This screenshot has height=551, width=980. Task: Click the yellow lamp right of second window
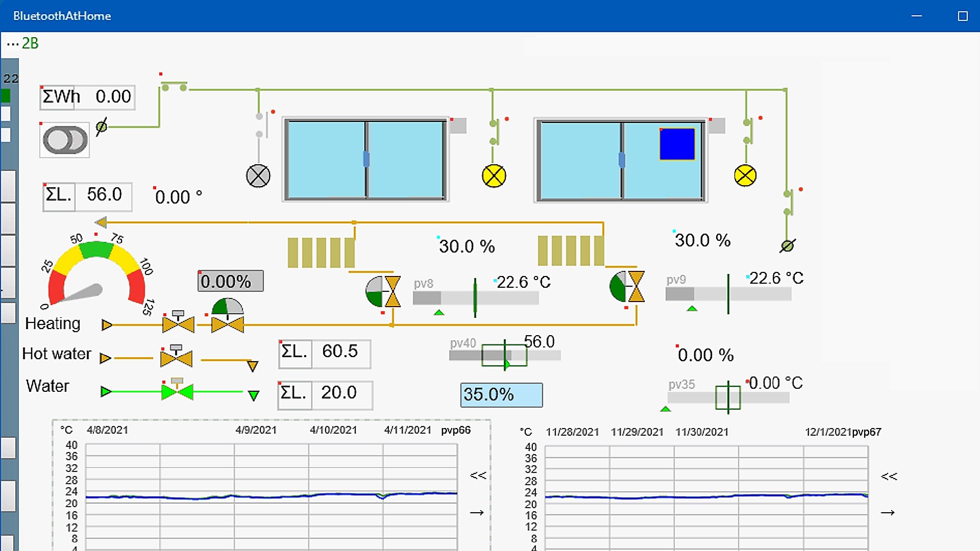(745, 177)
